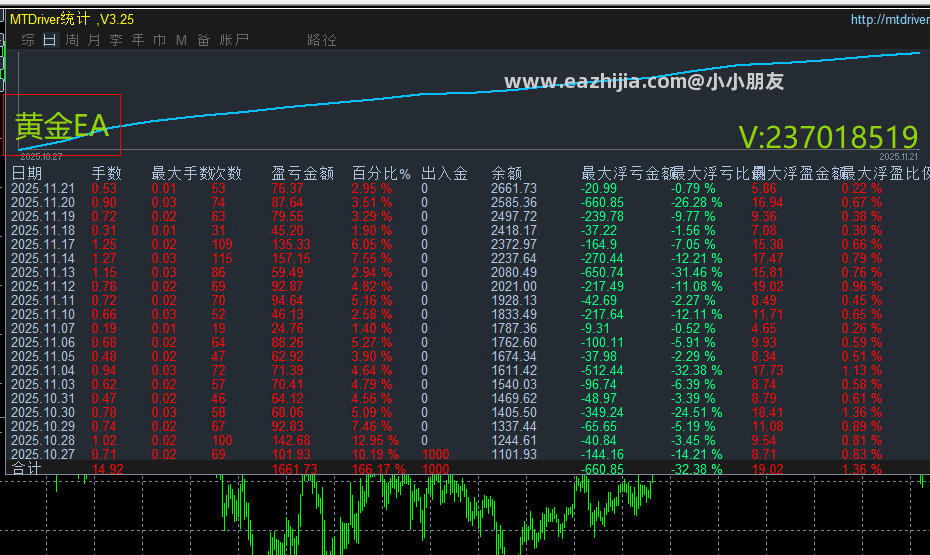Image resolution: width=930 pixels, height=555 pixels.
Task: Select the 2025.10.28 date row
Action: tap(43, 441)
